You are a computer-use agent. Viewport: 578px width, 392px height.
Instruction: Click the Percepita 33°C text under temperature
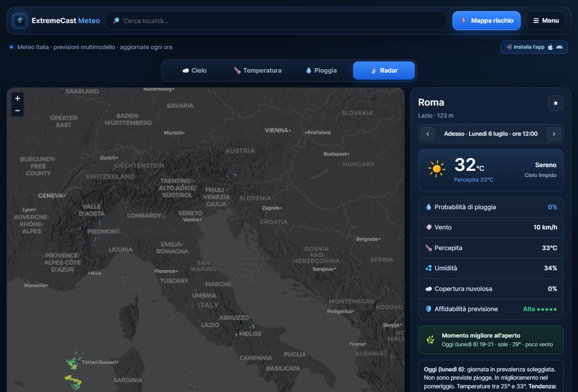pos(474,180)
